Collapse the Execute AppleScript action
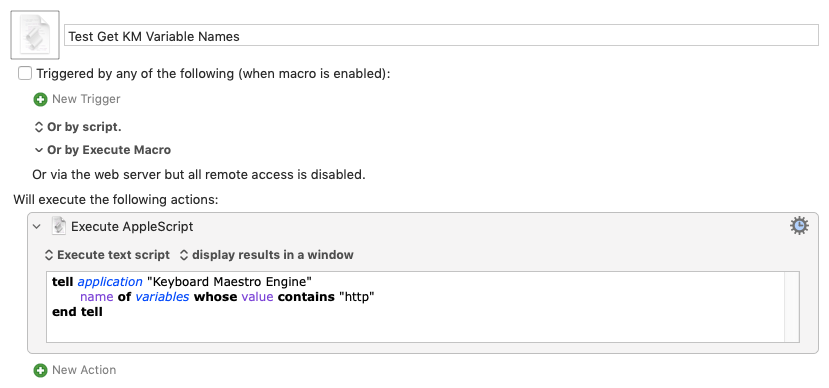The image size is (829, 388). click(37, 227)
